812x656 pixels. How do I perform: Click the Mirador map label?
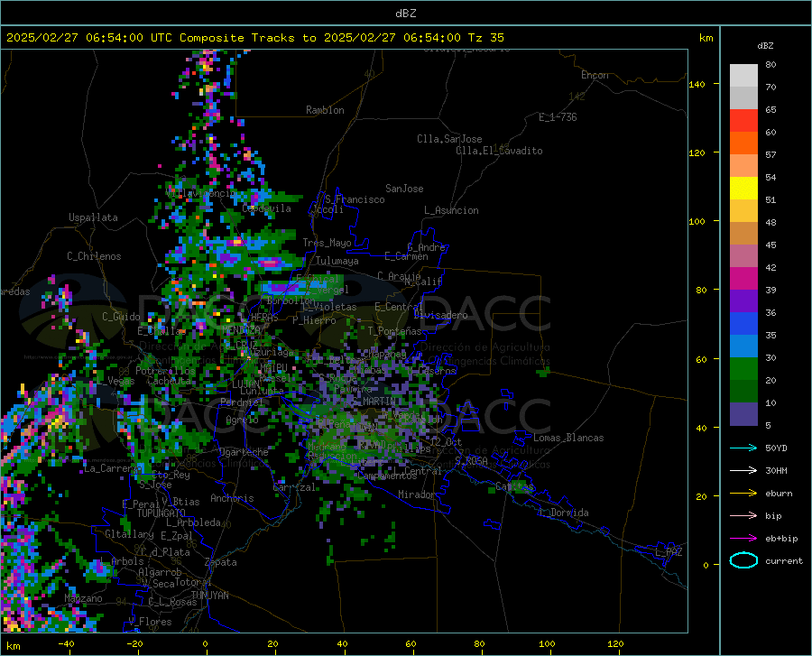click(416, 494)
